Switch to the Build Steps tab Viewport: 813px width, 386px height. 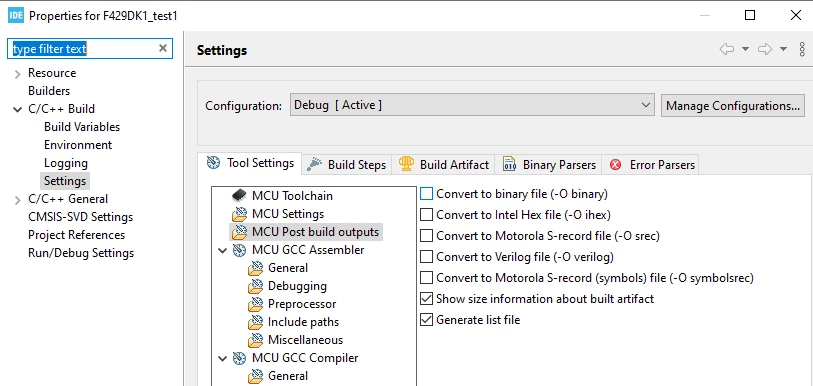coord(346,164)
